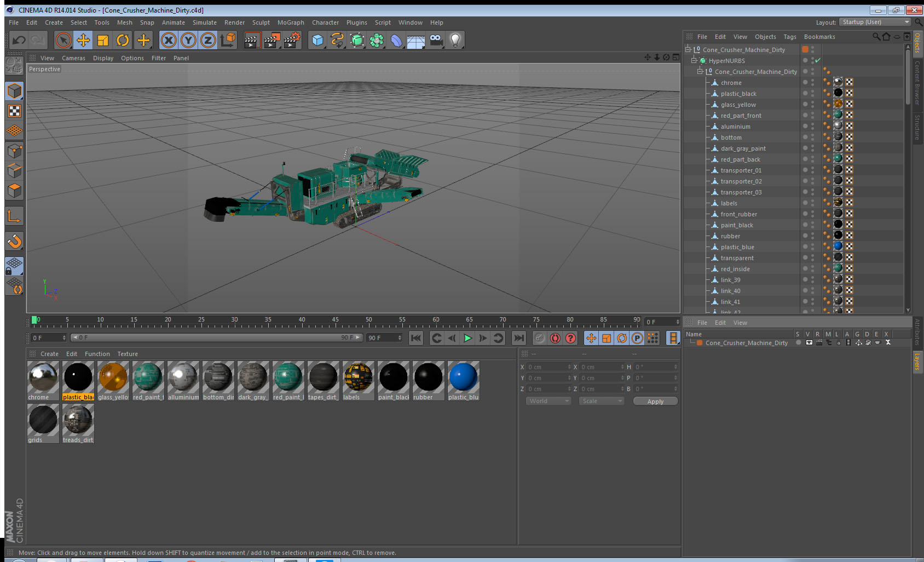Click the search icon in Object Manager
The width and height of the screenshot is (924, 562).
point(876,37)
